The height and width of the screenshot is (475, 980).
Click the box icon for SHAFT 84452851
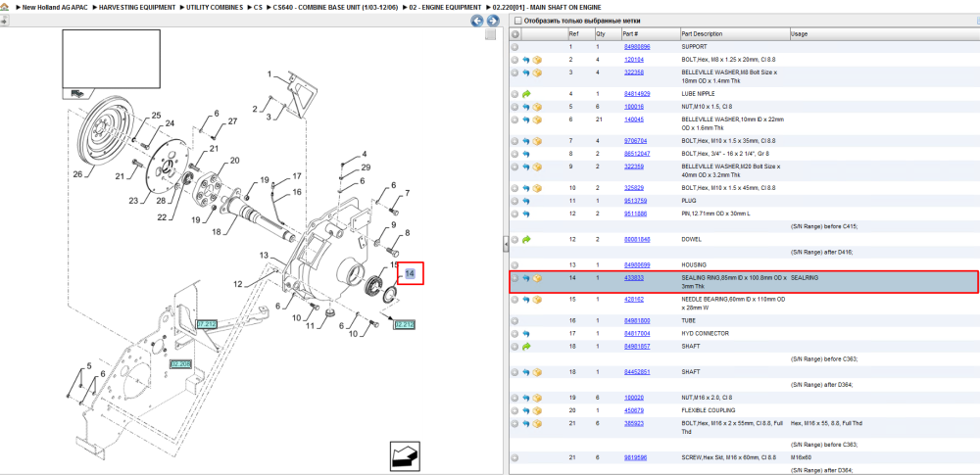537,372
